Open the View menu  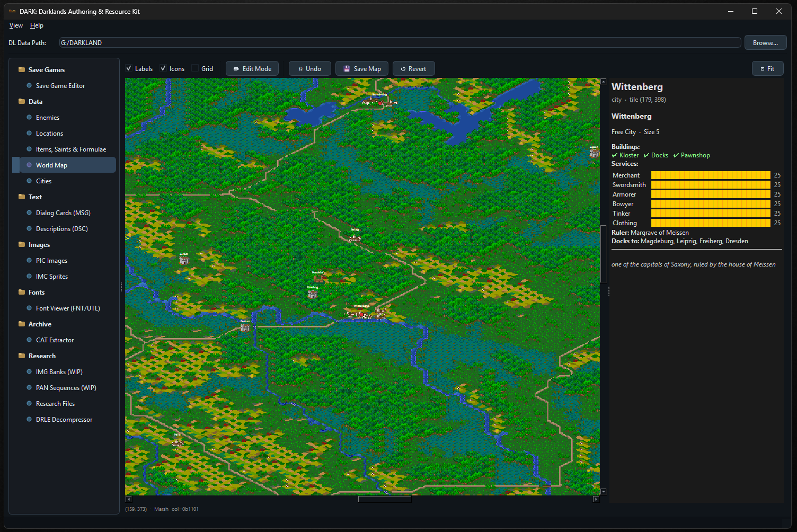point(16,25)
